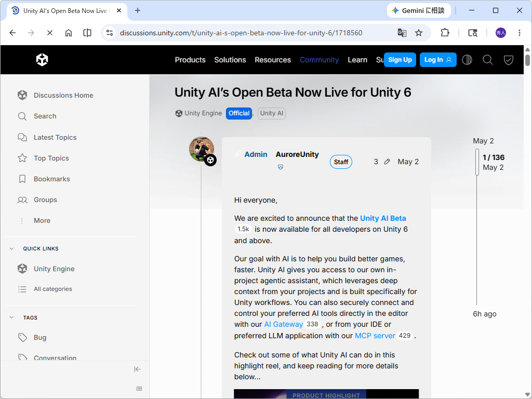Stop page loading with X button

49,33
